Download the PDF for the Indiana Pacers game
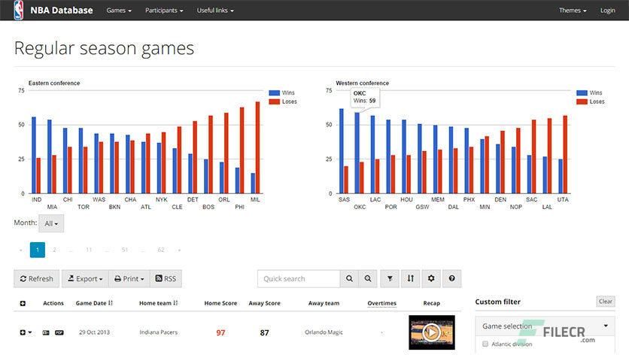The image size is (629, 364). (x=59, y=332)
